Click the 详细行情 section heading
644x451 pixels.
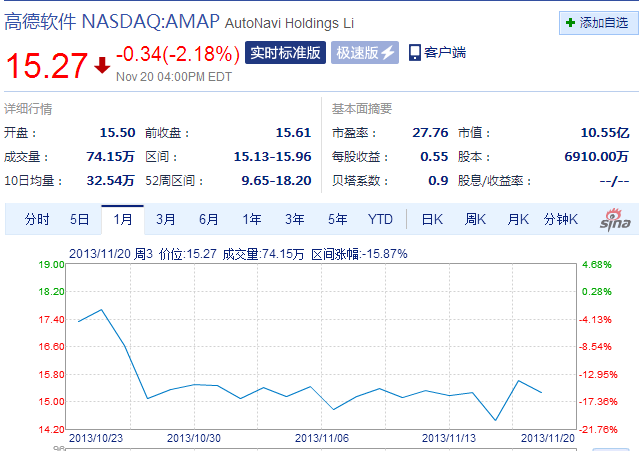point(28,109)
